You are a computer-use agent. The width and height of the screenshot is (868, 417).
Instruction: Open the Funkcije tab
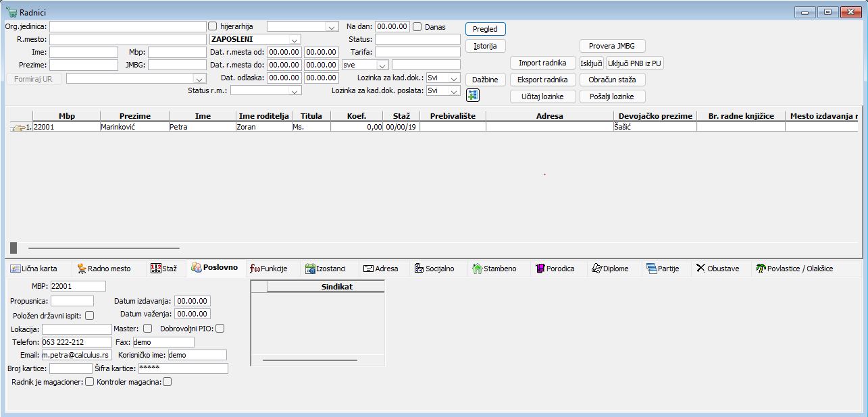[x=269, y=269]
